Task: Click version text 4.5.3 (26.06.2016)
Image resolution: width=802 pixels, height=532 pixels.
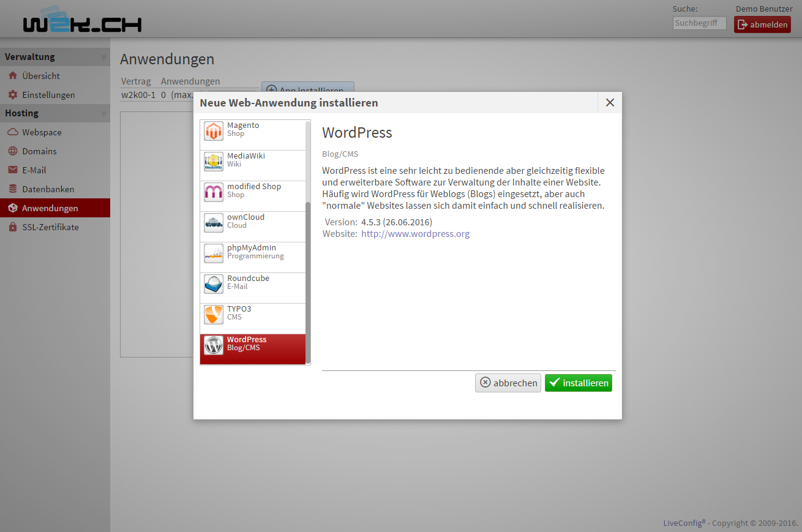Action: (397, 222)
